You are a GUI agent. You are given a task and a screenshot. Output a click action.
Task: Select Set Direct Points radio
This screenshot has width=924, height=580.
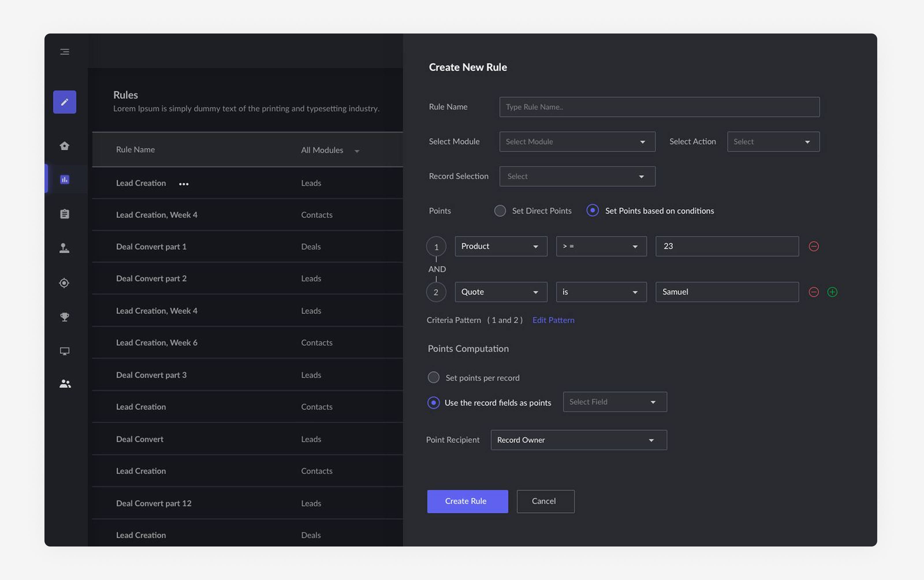[500, 211]
